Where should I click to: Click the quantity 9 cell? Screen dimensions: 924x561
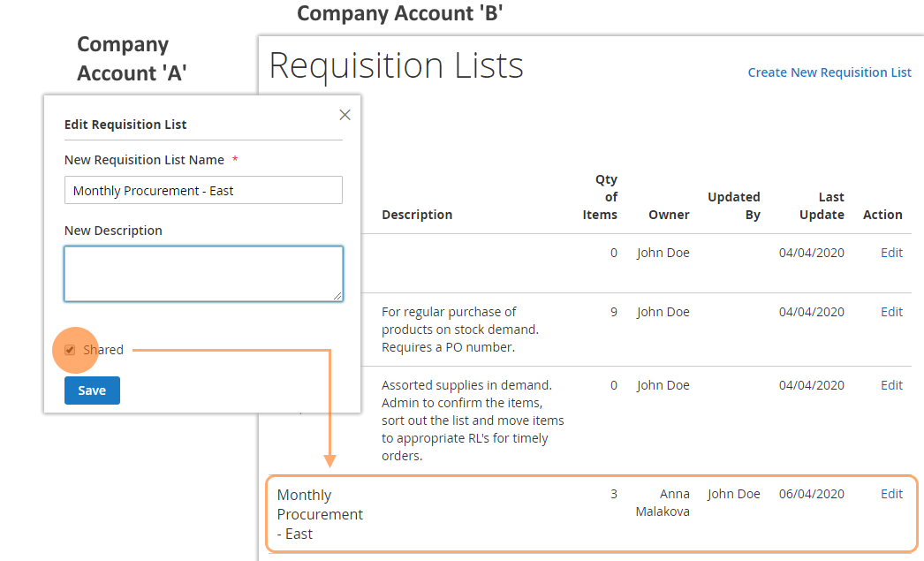[613, 312]
